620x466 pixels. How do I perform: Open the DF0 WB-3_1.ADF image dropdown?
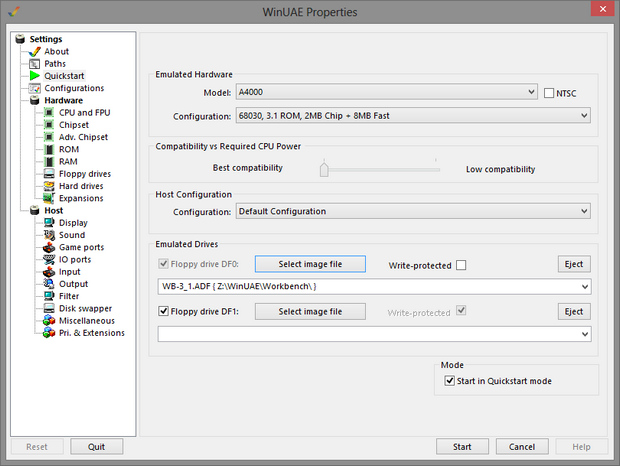374,287
